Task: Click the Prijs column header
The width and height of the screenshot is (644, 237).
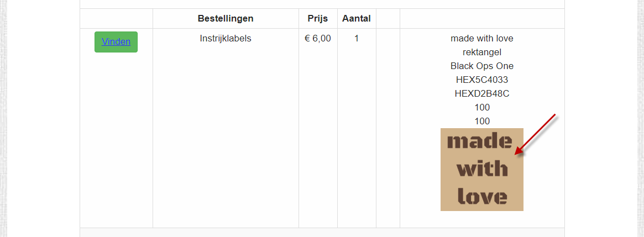Action: 318,18
